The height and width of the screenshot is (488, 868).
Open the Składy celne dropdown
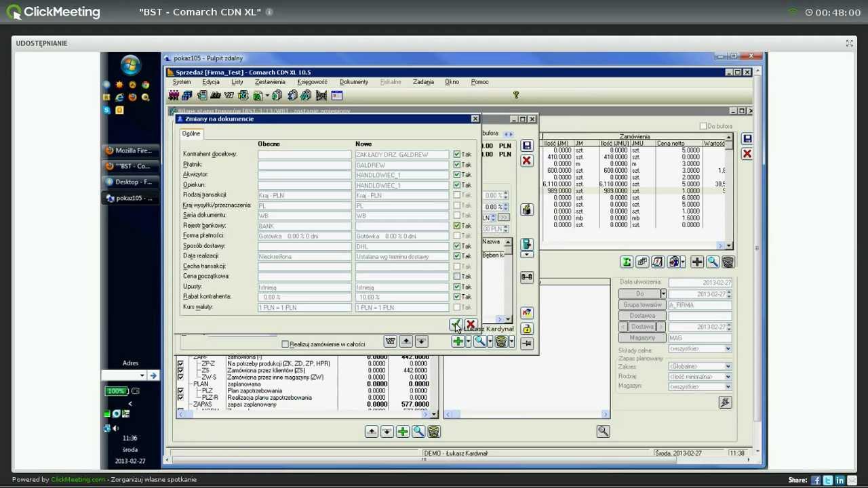coord(728,349)
